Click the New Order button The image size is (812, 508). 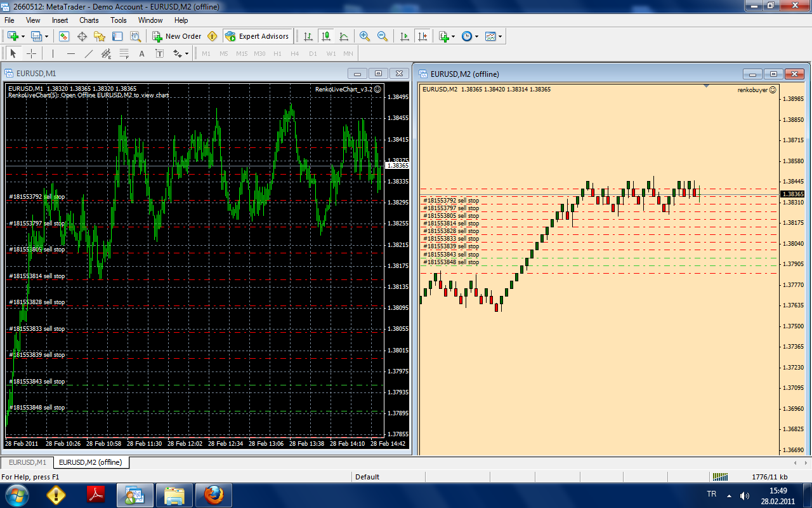(177, 36)
